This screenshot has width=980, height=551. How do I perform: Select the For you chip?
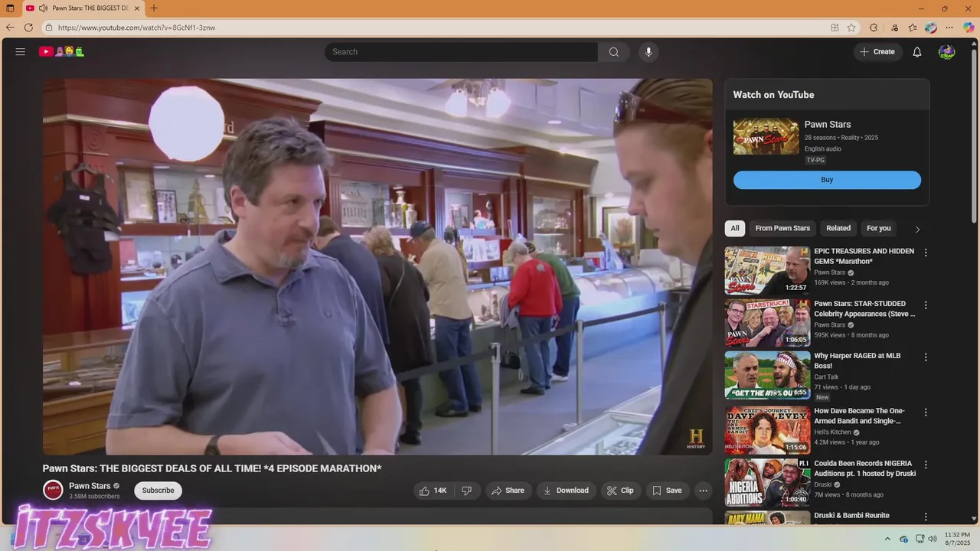coord(879,228)
